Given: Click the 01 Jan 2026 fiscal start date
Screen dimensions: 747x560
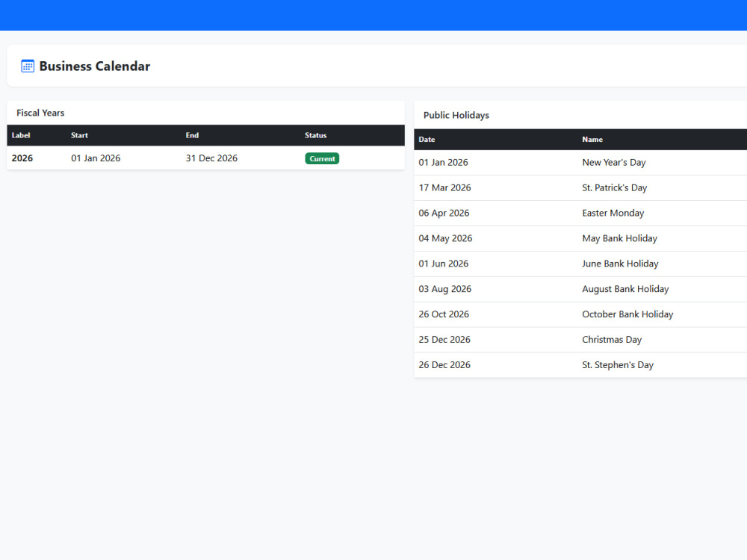Looking at the screenshot, I should 96,158.
